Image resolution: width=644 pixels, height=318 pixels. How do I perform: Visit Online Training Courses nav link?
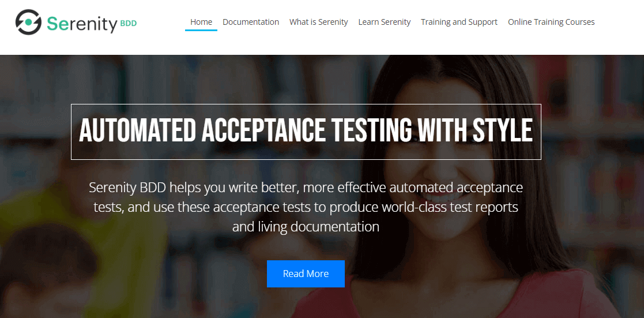[x=551, y=22]
